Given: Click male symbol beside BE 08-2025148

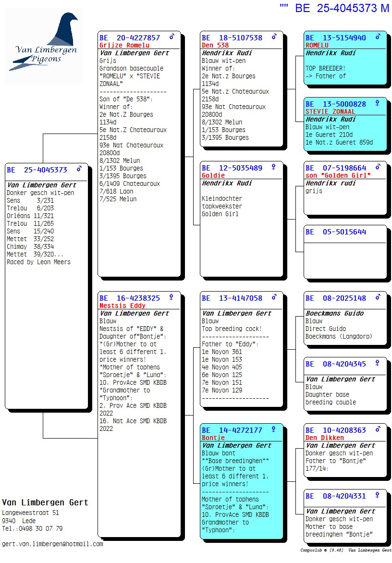Looking at the screenshot, I should (x=378, y=298).
